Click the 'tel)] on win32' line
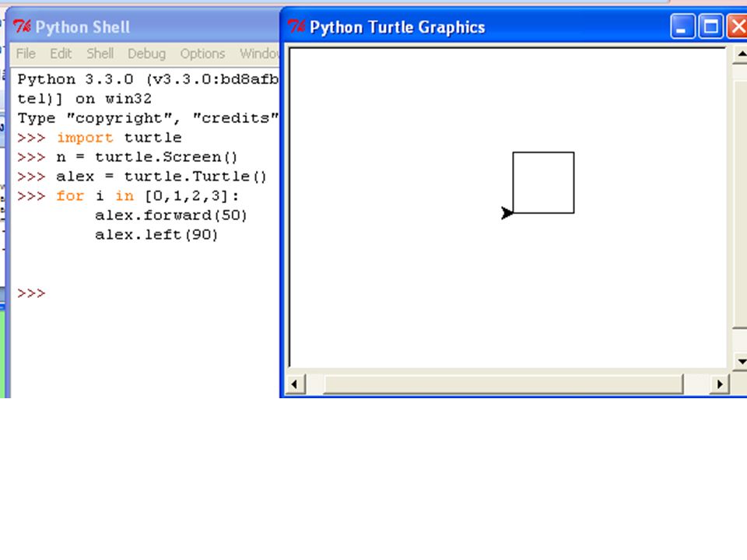 (x=84, y=99)
